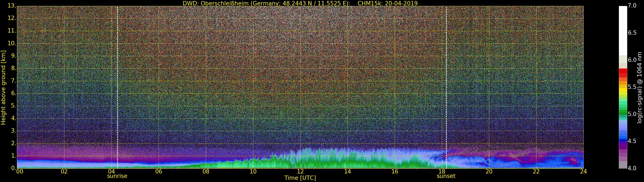Click the log(rc-signal) @ 1064 nm label

coord(639,87)
